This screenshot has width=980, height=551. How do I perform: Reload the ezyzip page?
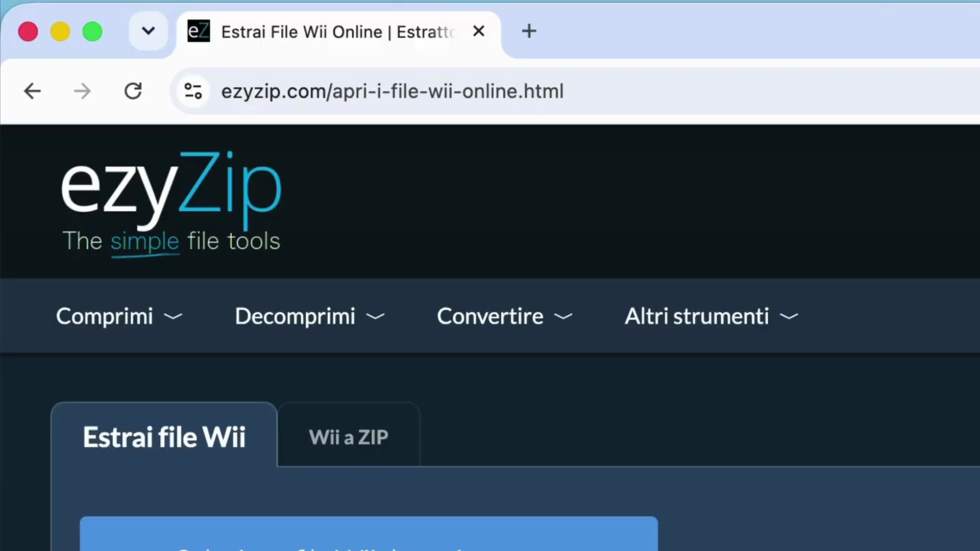(x=133, y=91)
